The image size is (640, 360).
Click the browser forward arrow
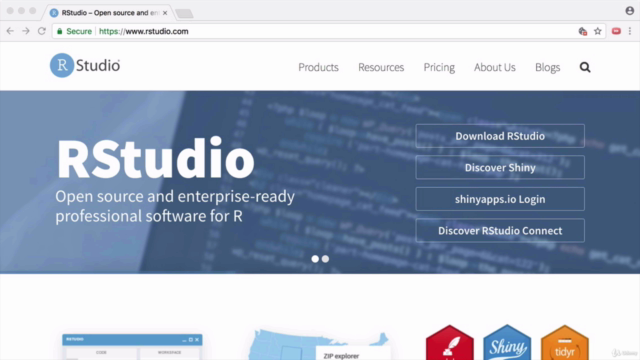click(x=26, y=31)
